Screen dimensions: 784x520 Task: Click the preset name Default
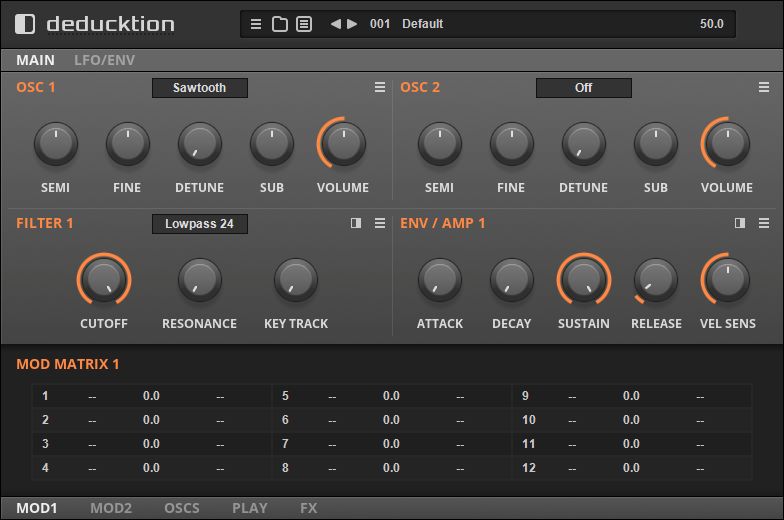pos(422,24)
